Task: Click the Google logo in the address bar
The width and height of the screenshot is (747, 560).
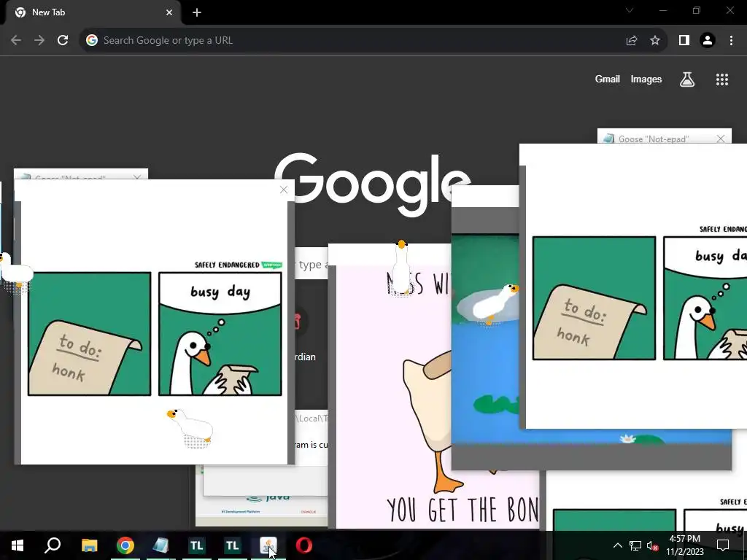Action: [92, 41]
